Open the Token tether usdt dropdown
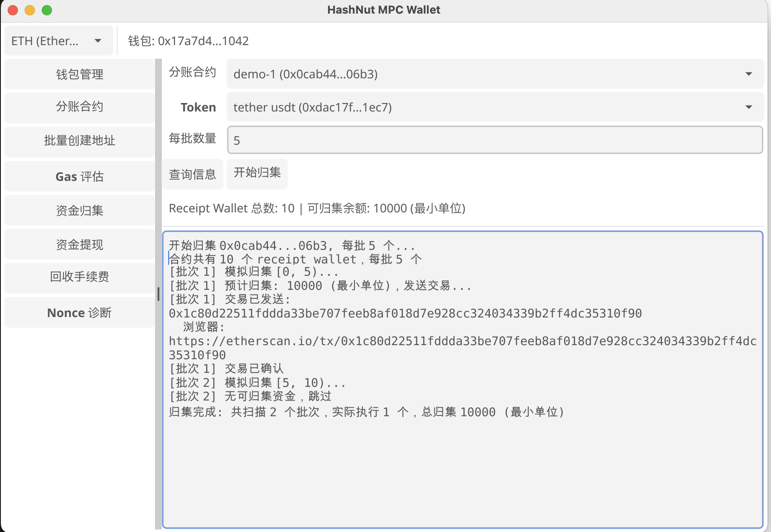The width and height of the screenshot is (771, 532). [x=495, y=107]
